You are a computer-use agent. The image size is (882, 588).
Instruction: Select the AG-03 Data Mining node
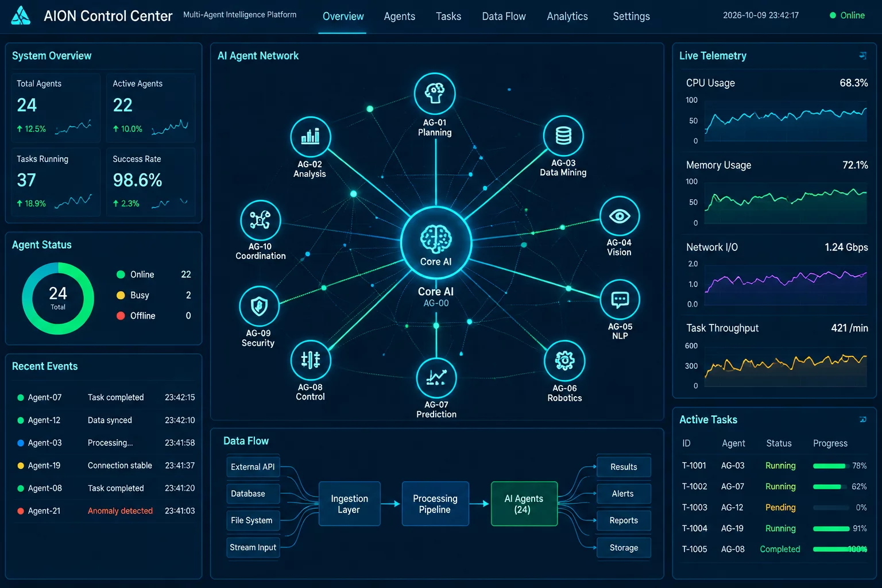coord(563,136)
